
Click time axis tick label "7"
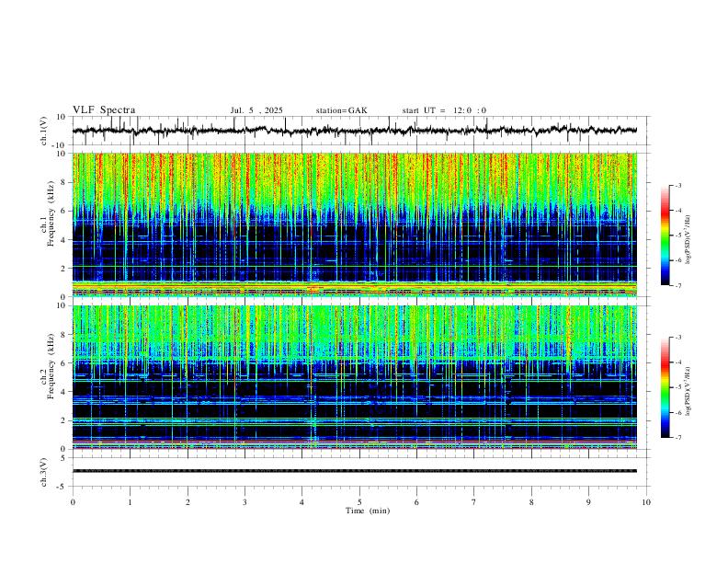[x=474, y=502]
